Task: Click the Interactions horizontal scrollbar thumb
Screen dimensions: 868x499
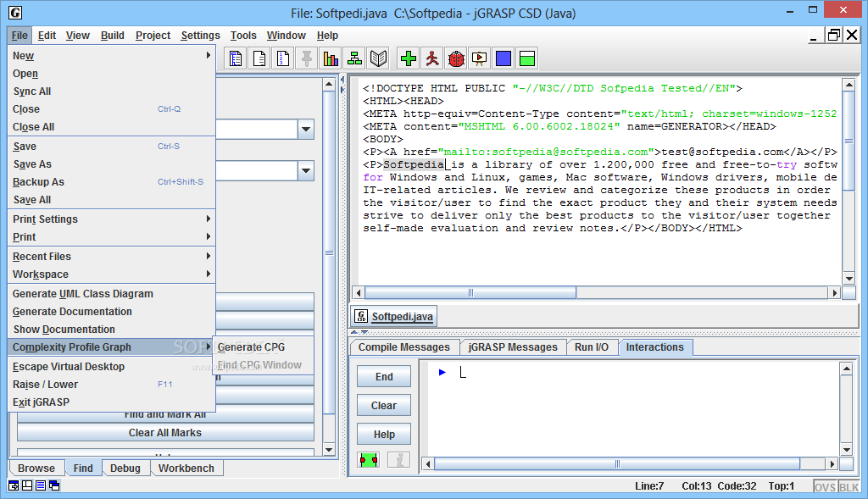Action: (617, 463)
